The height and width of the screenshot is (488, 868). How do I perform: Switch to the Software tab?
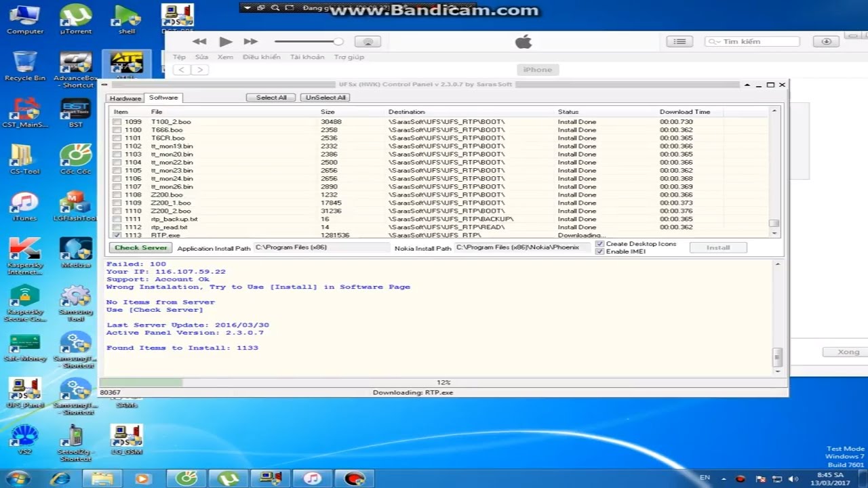(x=163, y=98)
